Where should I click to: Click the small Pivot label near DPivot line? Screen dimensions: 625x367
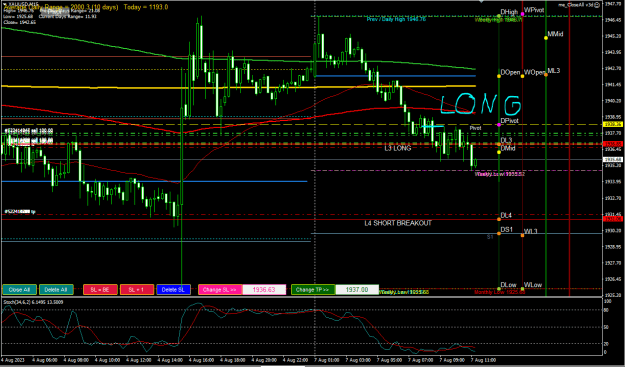point(475,128)
